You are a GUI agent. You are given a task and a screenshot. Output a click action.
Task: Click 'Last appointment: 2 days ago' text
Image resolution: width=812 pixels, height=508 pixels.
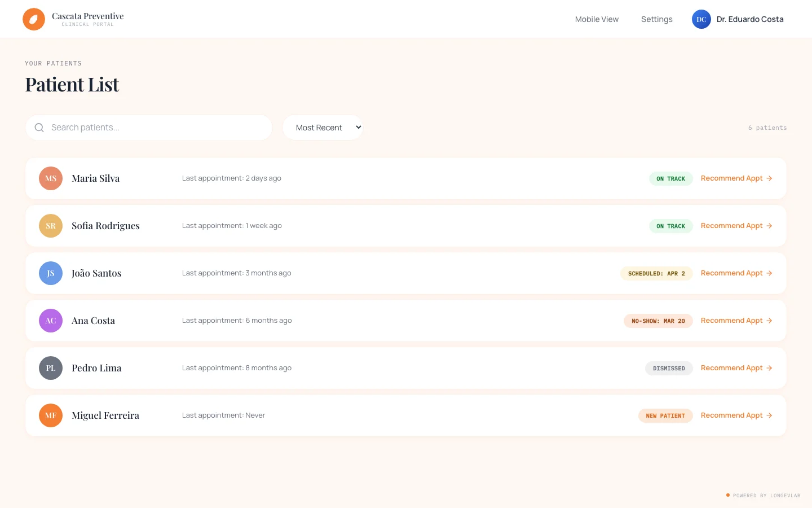click(x=231, y=178)
